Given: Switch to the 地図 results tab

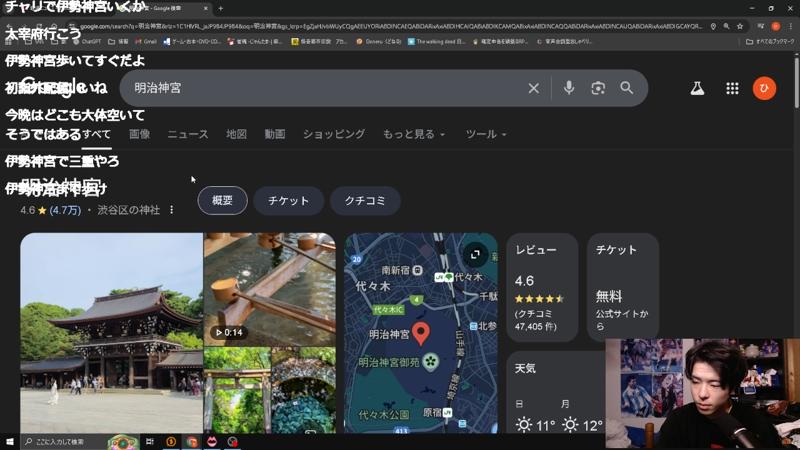Looking at the screenshot, I should click(x=236, y=134).
